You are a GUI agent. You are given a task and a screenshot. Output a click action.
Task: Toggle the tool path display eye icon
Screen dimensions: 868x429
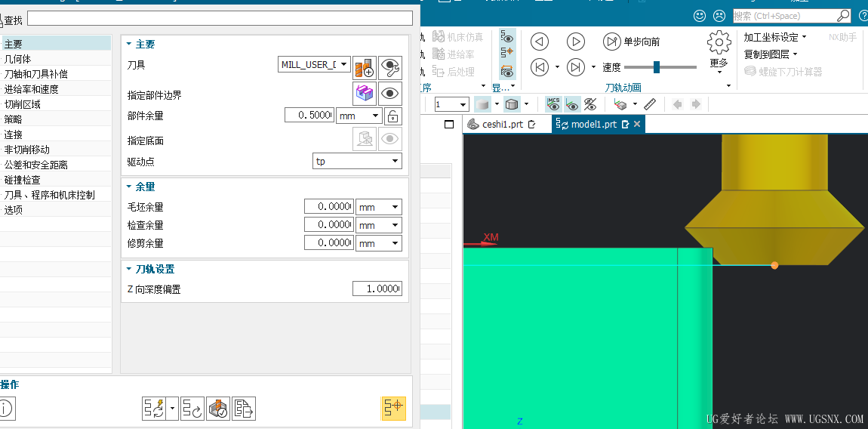point(508,37)
